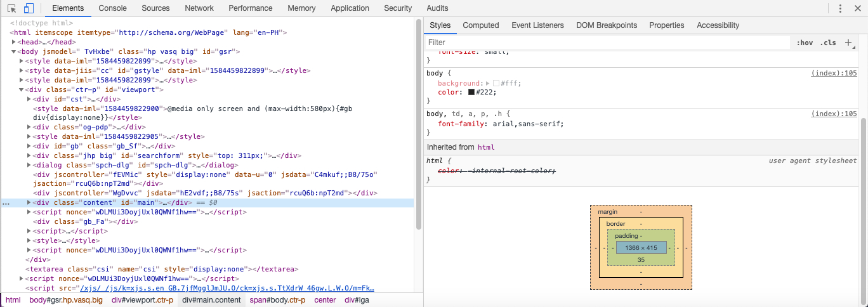Toggle the .cls element classes panel
The image size is (868, 307).
point(827,42)
